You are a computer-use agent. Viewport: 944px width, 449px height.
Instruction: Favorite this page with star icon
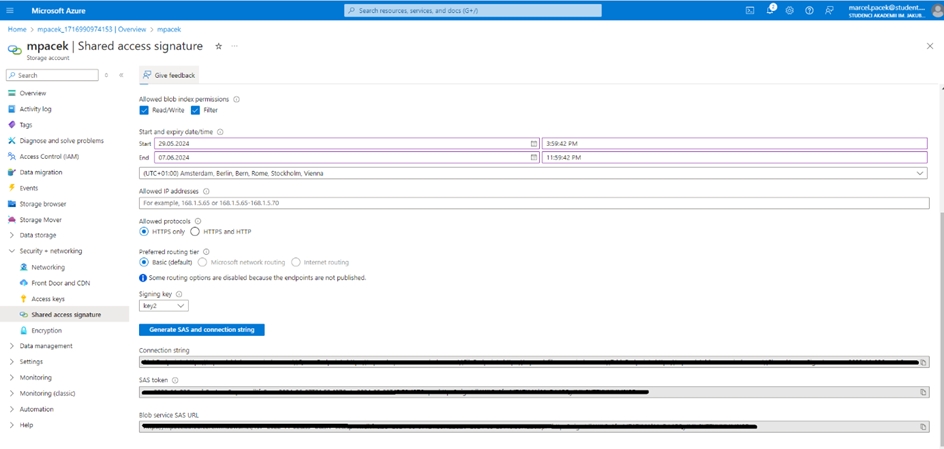click(x=218, y=46)
